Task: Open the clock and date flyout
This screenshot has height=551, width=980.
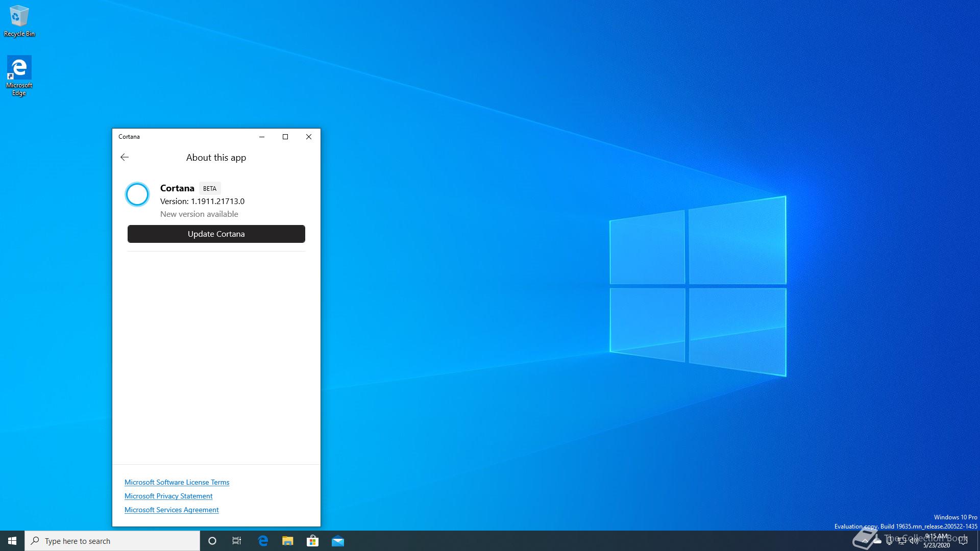Action: pos(937,541)
